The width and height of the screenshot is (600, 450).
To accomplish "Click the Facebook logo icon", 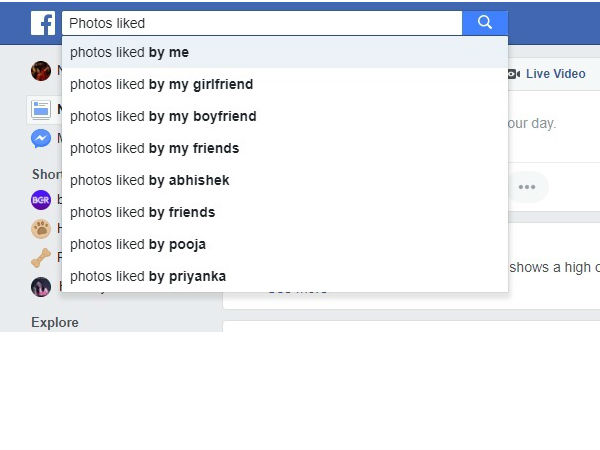I will (x=42, y=23).
